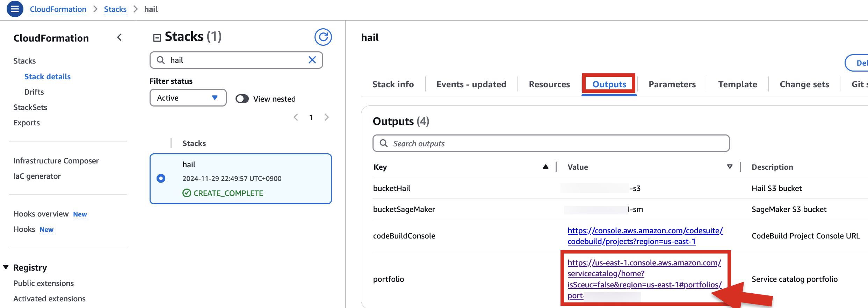Image resolution: width=868 pixels, height=308 pixels.
Task: Click the SageMaker S3 bucket description
Action: (x=789, y=209)
